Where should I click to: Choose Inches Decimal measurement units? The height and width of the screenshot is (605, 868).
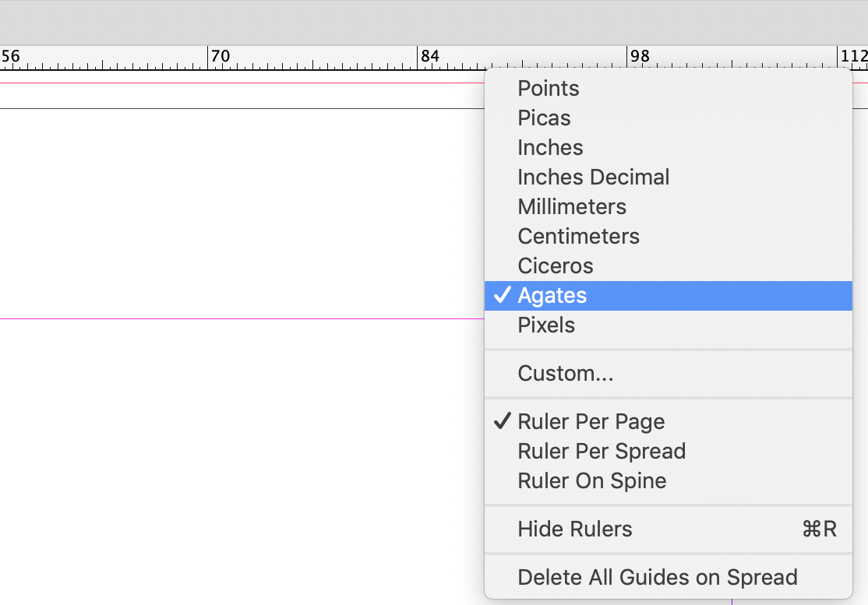tap(593, 177)
